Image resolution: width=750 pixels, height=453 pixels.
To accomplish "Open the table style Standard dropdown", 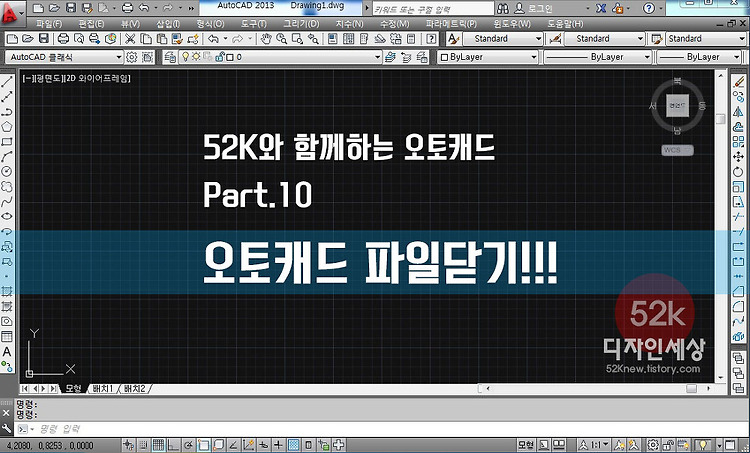I will pyautogui.click(x=706, y=39).
